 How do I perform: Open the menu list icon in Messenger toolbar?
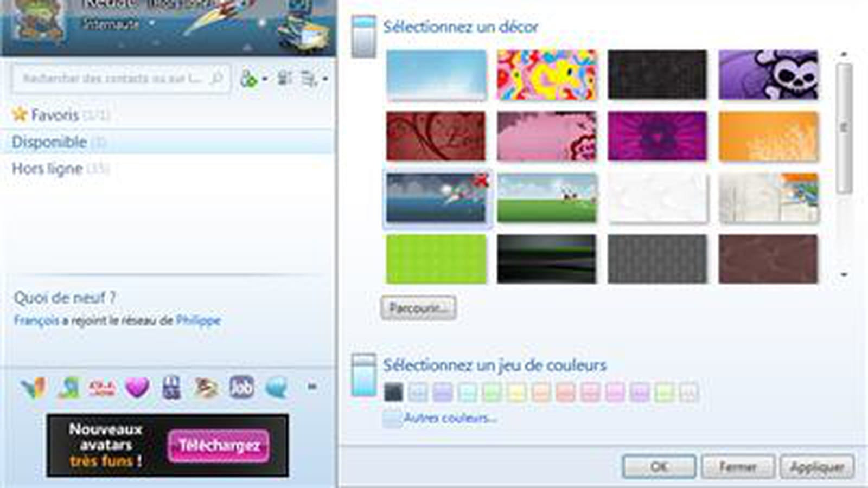pyautogui.click(x=309, y=80)
